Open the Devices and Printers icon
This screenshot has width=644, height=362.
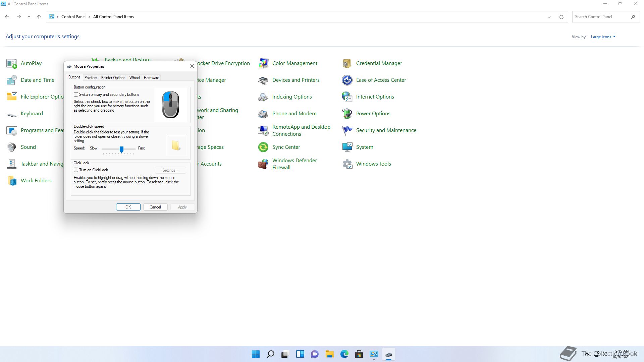(263, 80)
